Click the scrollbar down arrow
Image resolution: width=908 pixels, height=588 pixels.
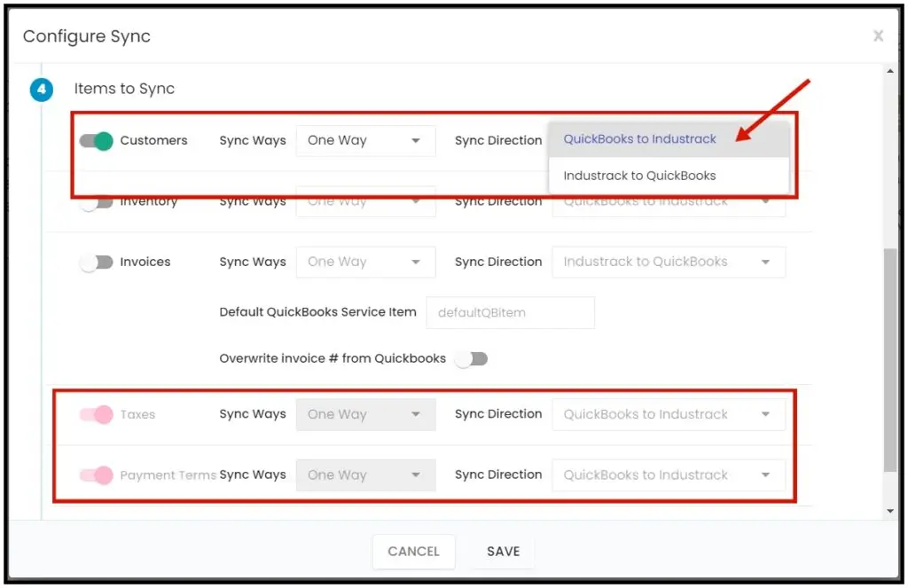890,511
